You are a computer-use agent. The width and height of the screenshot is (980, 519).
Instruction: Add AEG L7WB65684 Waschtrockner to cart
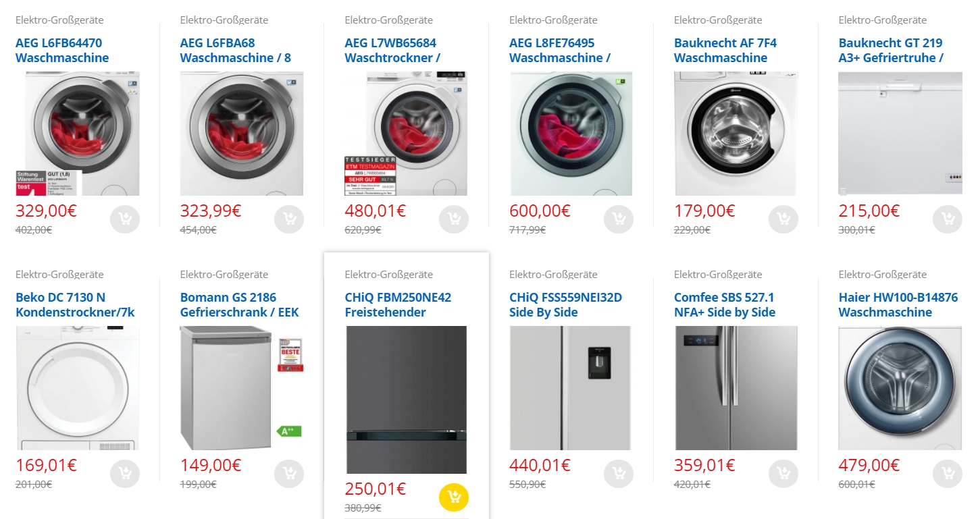point(454,219)
